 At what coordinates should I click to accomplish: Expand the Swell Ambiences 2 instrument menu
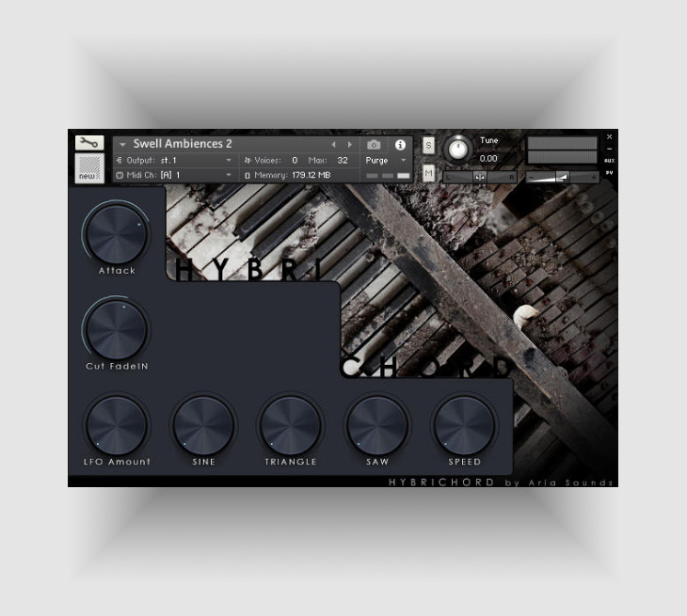coord(122,145)
